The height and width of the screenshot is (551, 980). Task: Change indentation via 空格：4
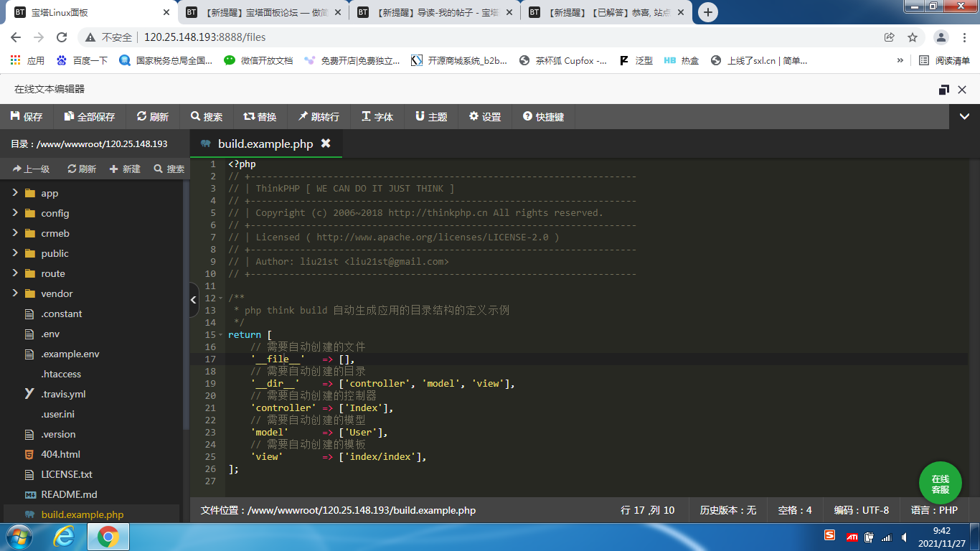[795, 510]
